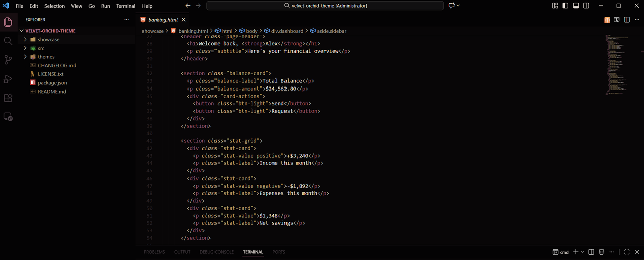This screenshot has height=260, width=644.
Task: Open the File menu
Action: [19, 6]
